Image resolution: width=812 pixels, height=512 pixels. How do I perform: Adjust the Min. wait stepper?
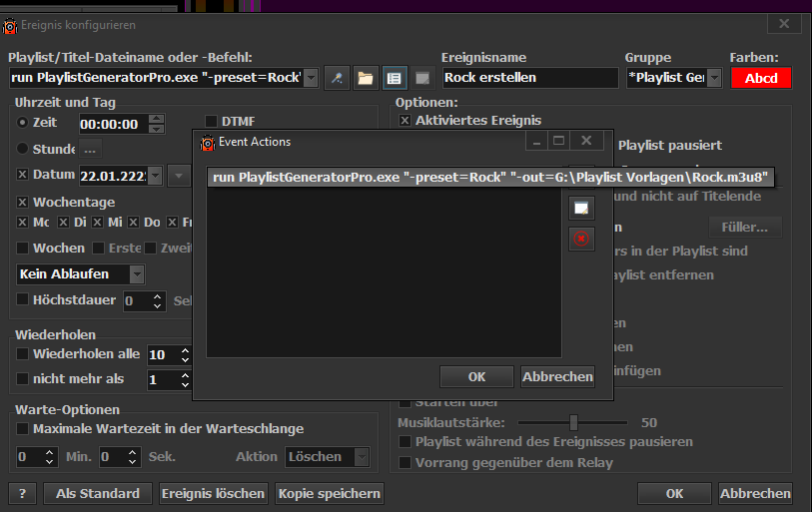[x=49, y=456]
